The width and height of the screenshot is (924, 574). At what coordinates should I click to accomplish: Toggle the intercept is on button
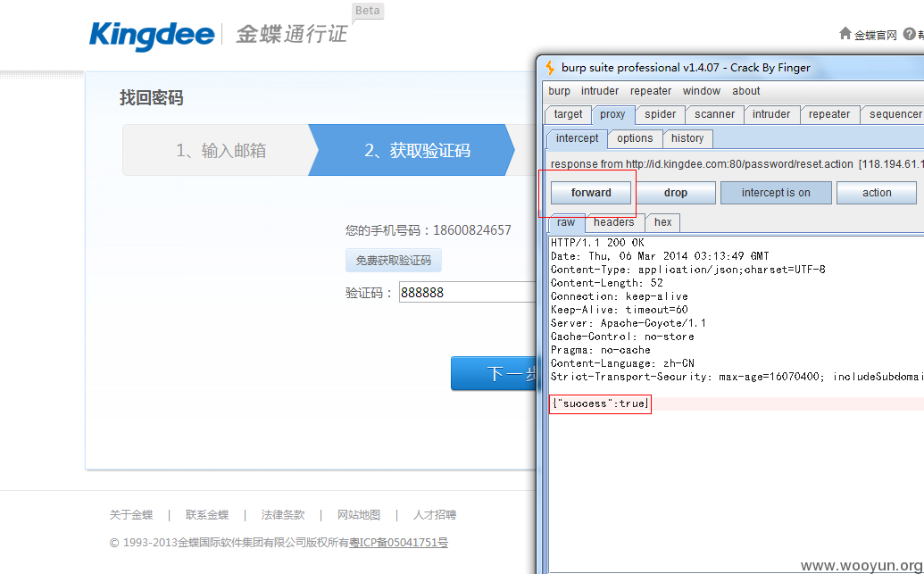click(x=776, y=193)
